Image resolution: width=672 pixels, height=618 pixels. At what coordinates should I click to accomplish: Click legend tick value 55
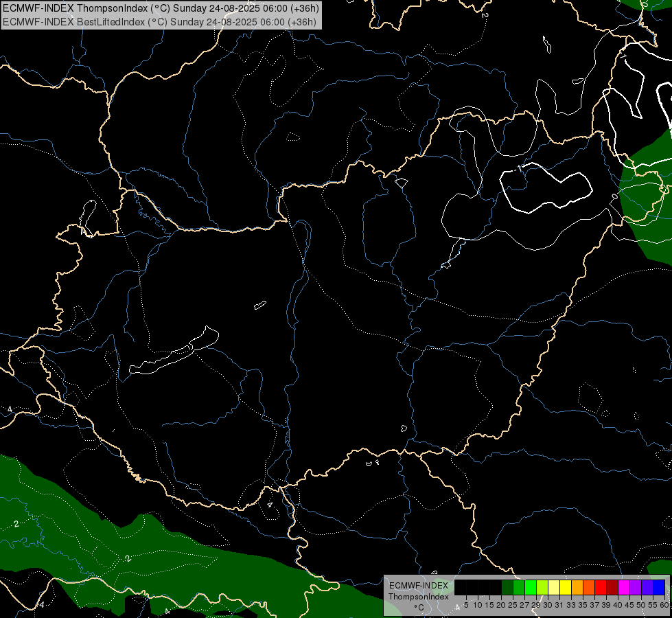[653, 605]
